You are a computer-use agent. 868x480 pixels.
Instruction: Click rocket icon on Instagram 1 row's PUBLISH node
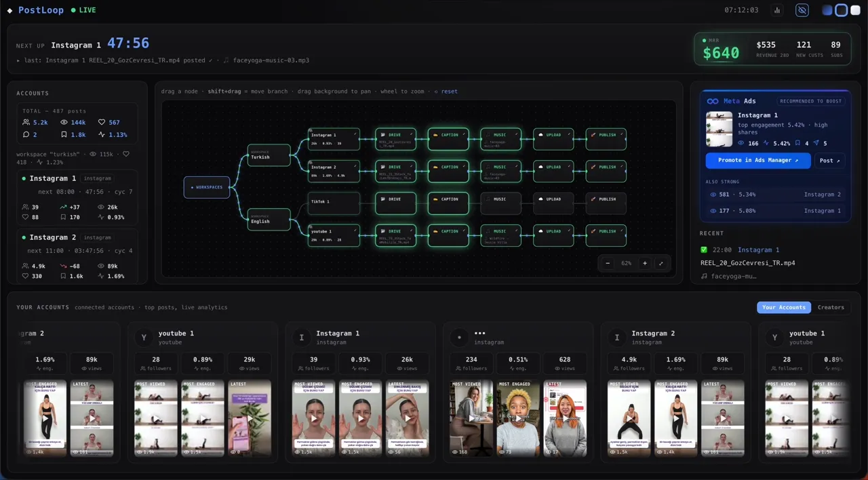point(593,135)
